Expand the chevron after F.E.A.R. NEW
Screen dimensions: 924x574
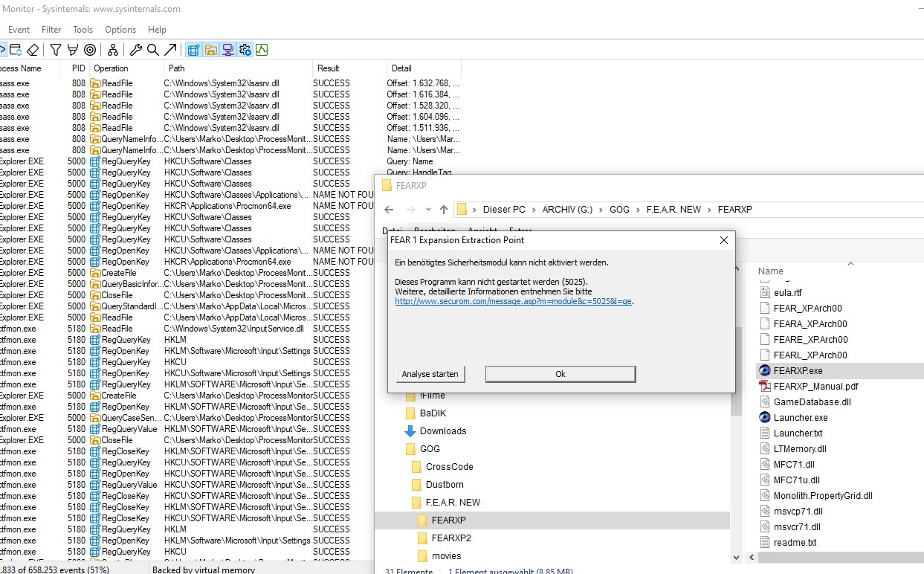click(709, 210)
